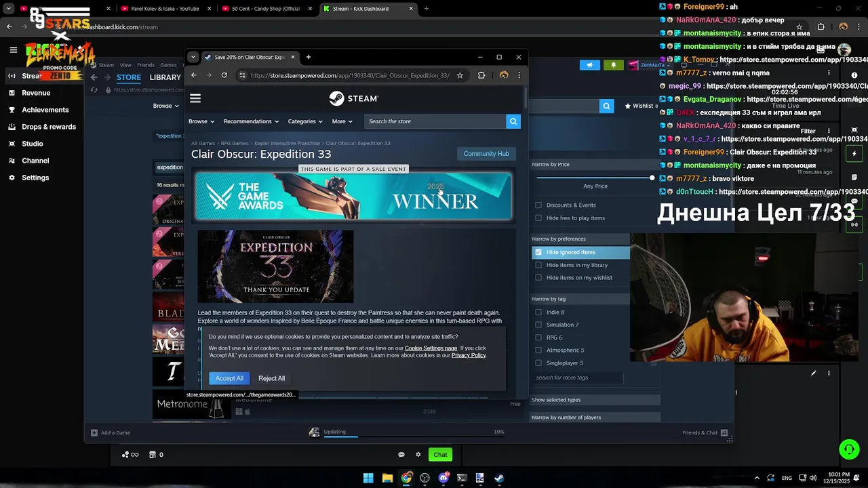Click the Kick chat bubble icon
The height and width of the screenshot is (488, 868).
[x=401, y=455]
